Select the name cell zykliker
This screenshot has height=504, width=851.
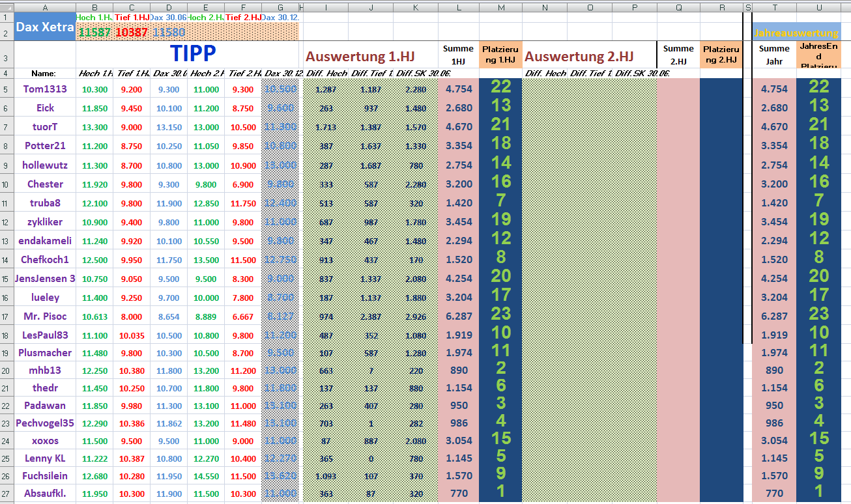pyautogui.click(x=45, y=221)
